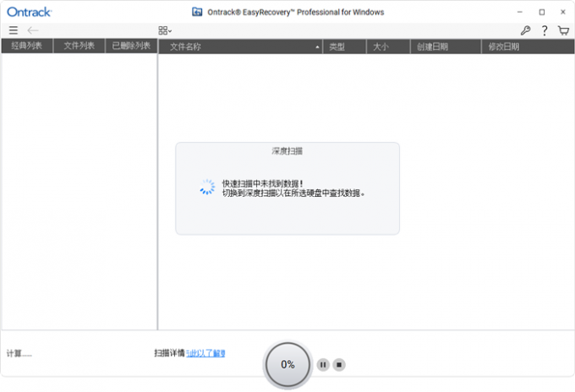
Task: Click the EasyRecovery title bar icon
Action: pos(197,12)
